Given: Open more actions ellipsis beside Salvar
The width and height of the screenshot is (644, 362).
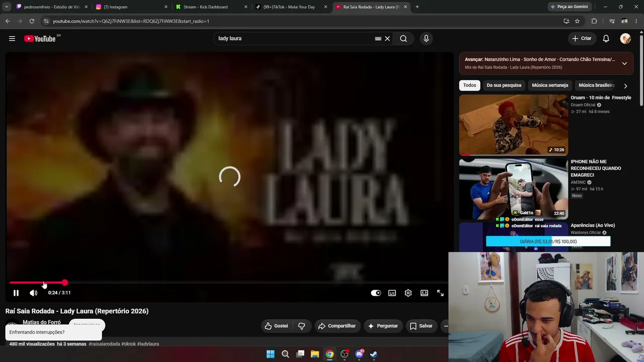Looking at the screenshot, I should coord(445,326).
